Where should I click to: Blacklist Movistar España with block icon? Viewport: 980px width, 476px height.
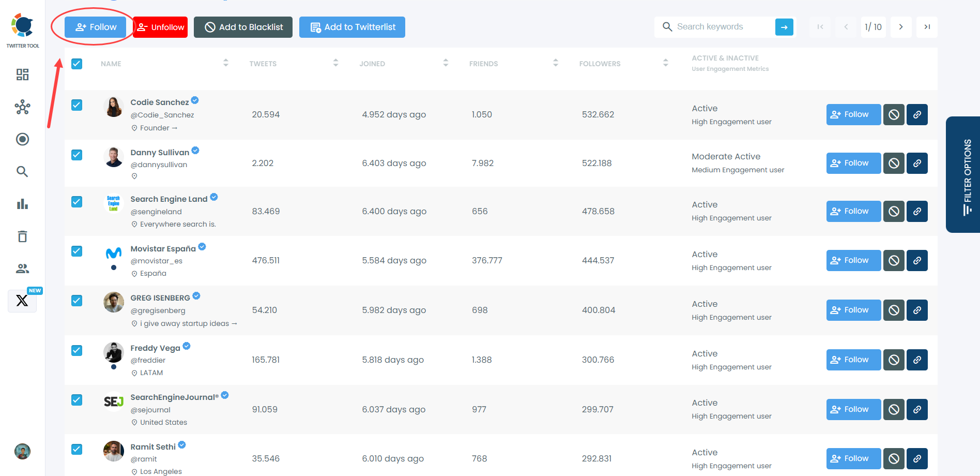(x=894, y=260)
